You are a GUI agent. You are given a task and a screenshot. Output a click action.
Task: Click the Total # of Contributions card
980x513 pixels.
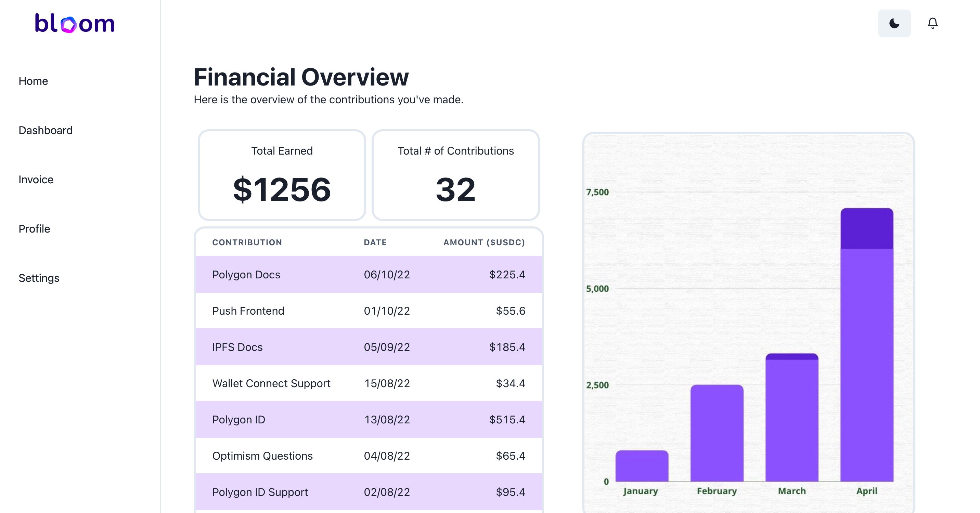click(456, 175)
